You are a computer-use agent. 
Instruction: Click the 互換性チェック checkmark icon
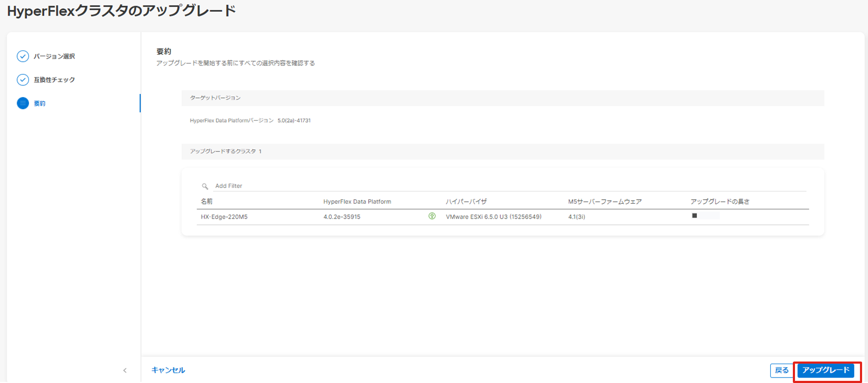click(23, 80)
